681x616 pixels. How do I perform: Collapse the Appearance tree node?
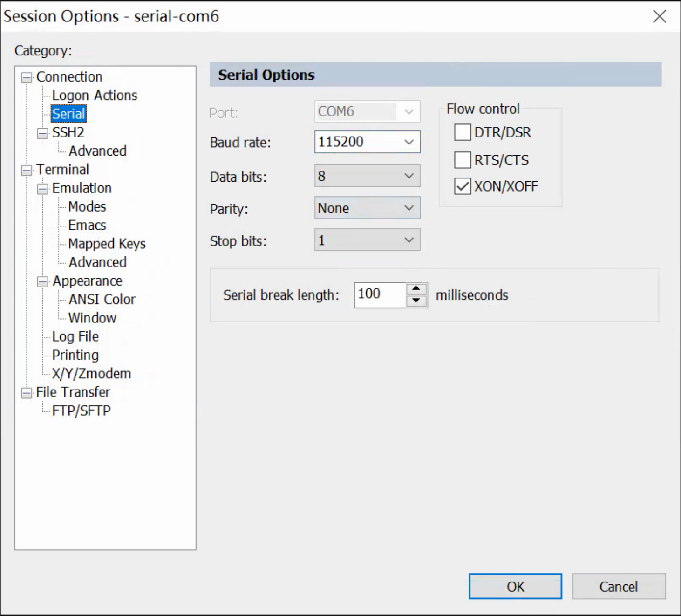43,281
